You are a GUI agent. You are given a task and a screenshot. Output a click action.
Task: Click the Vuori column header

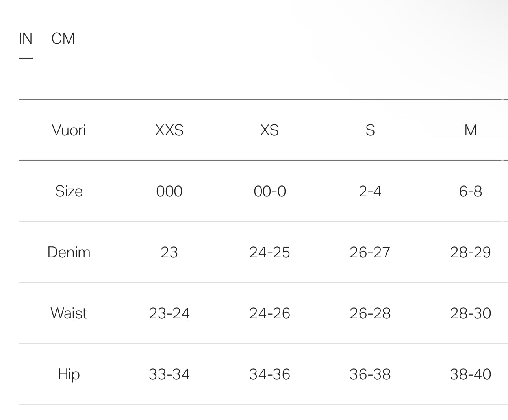[69, 130]
